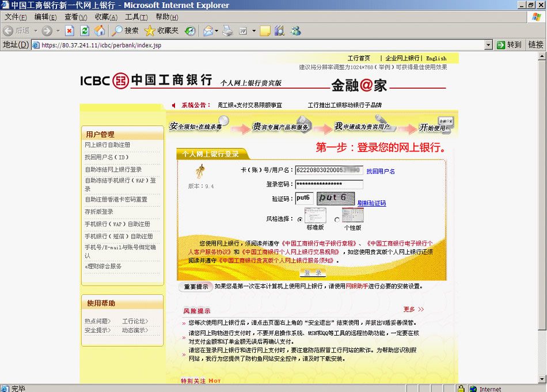
Task: Click e理财综合服务 in sidebar
Action: tap(103, 266)
